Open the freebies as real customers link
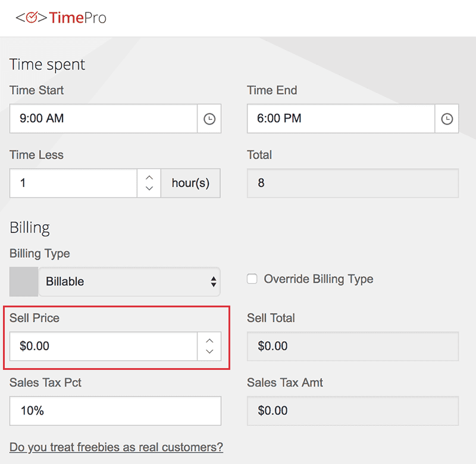476x464 pixels. pyautogui.click(x=116, y=447)
